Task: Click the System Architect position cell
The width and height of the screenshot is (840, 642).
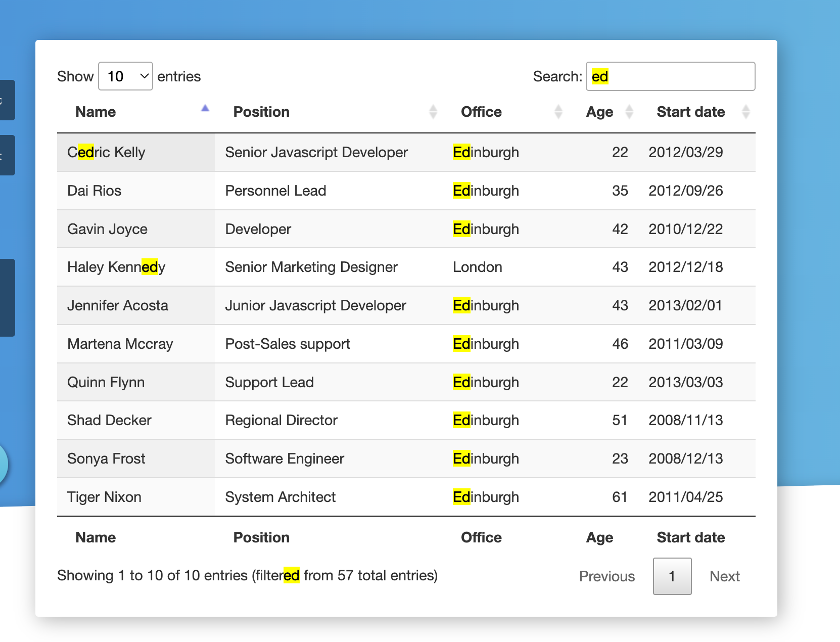Action: click(x=329, y=497)
